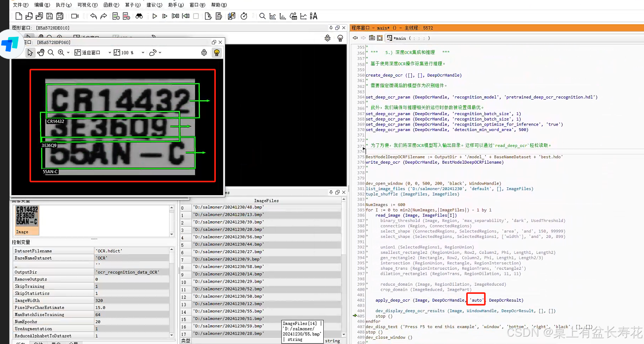Navigate back in program window

[x=355, y=38]
